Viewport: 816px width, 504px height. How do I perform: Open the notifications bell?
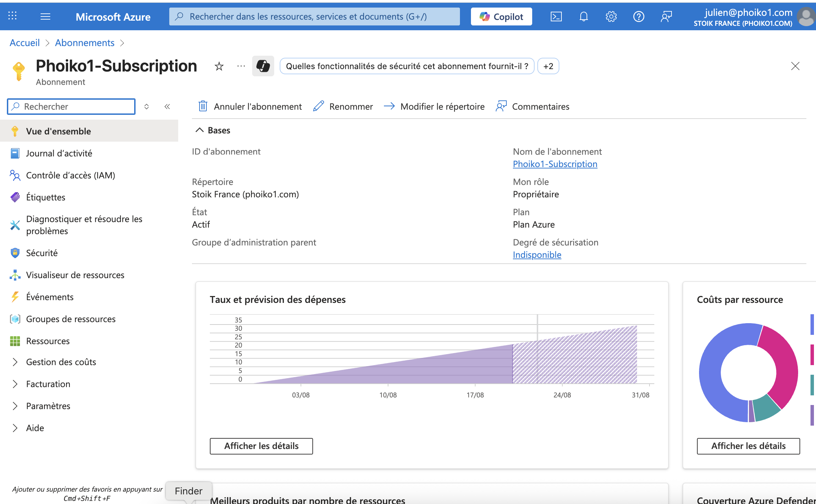(583, 17)
